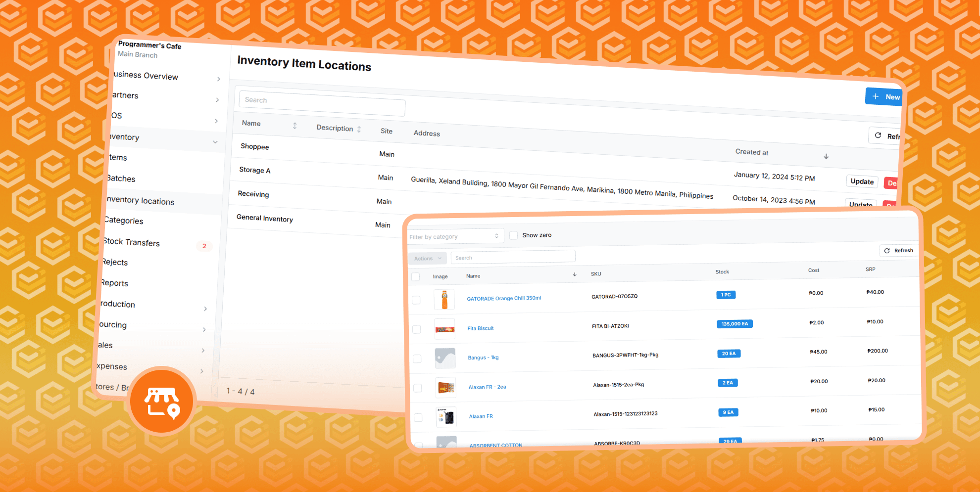
Task: Sort locations by the Name column arrows
Action: coord(294,126)
